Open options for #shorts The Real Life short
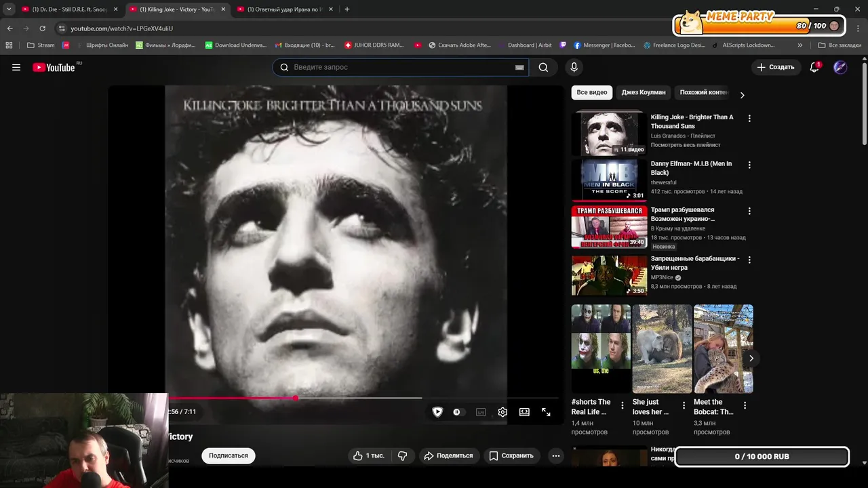Screen dimensions: 868x488 click(623, 405)
